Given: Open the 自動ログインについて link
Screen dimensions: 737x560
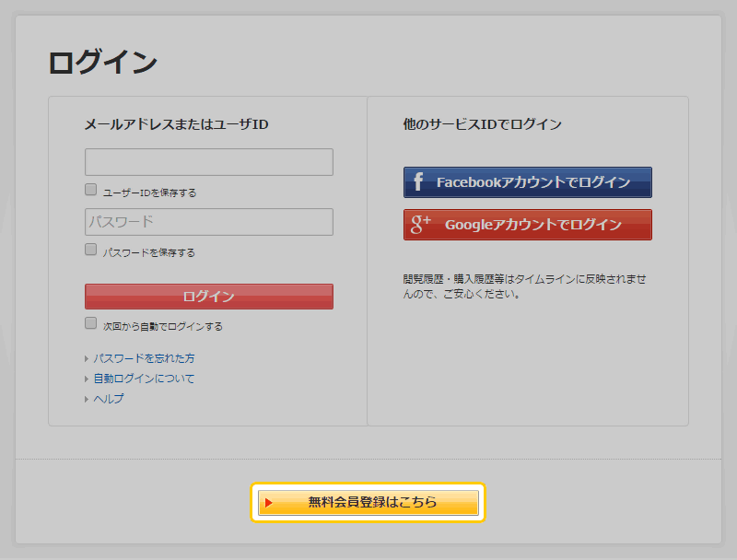Looking at the screenshot, I should click(x=144, y=379).
